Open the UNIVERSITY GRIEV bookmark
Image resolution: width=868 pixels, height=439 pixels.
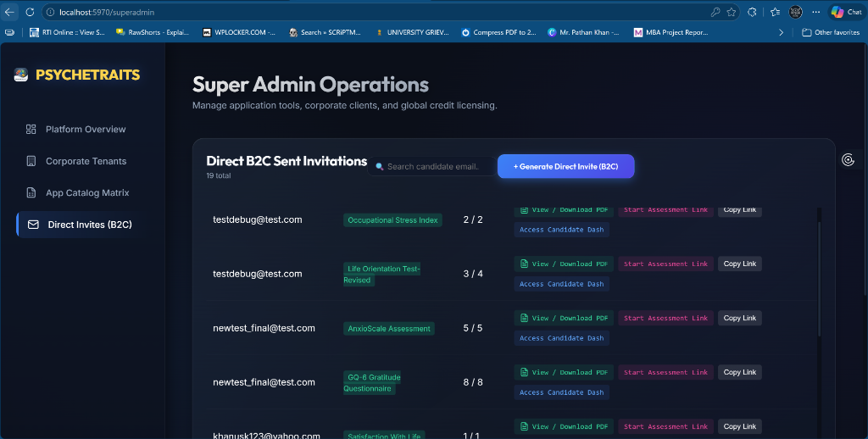click(x=412, y=33)
